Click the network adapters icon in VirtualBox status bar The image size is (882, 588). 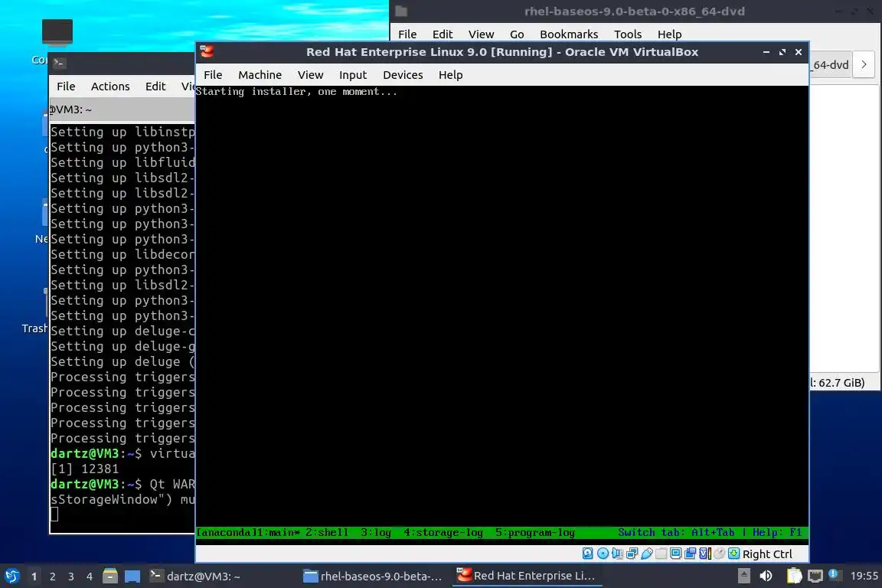(x=632, y=554)
